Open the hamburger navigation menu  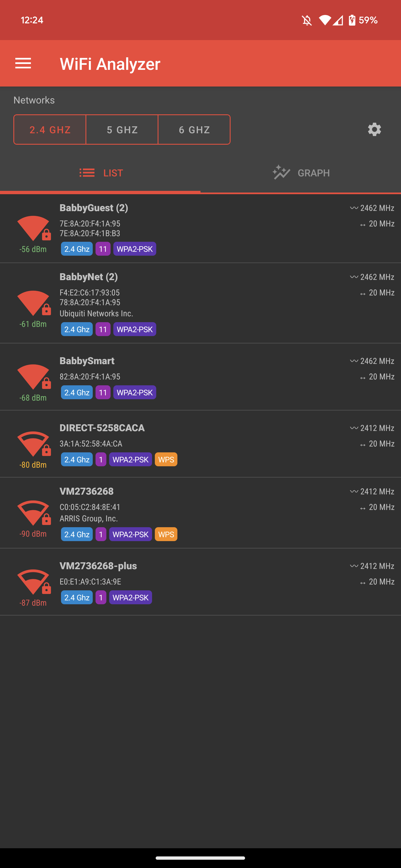23,63
